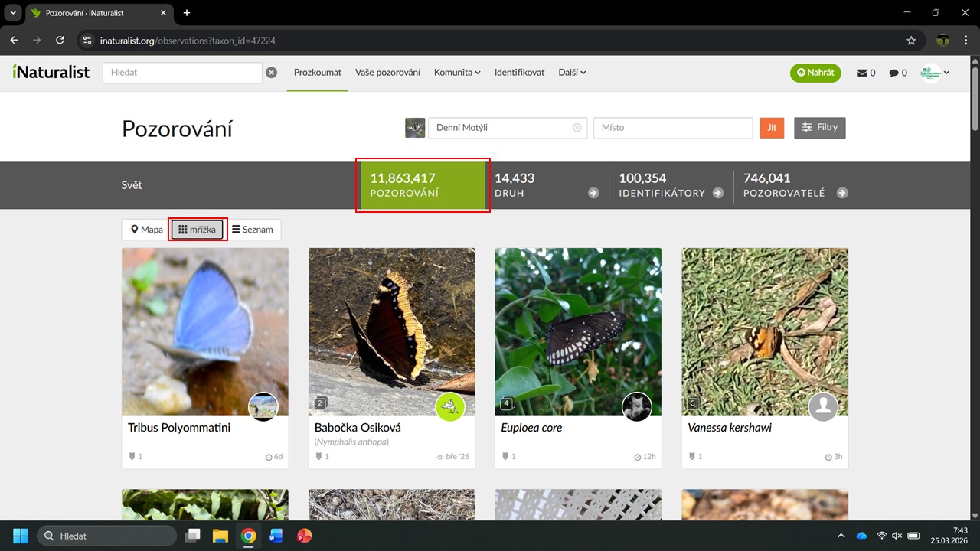Switch to Mapa view
The height and width of the screenshot is (551, 980).
(146, 230)
